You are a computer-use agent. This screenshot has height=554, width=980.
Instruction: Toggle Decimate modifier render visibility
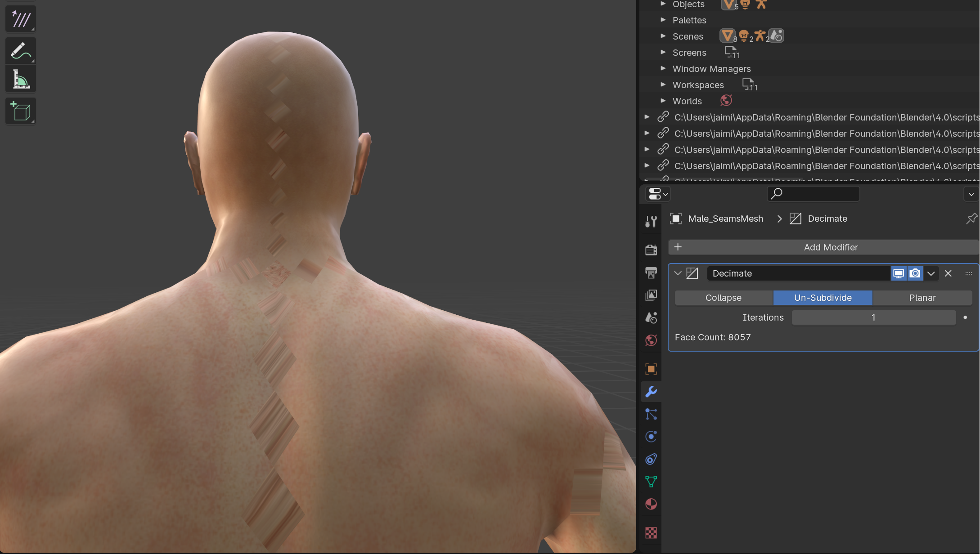pos(915,273)
